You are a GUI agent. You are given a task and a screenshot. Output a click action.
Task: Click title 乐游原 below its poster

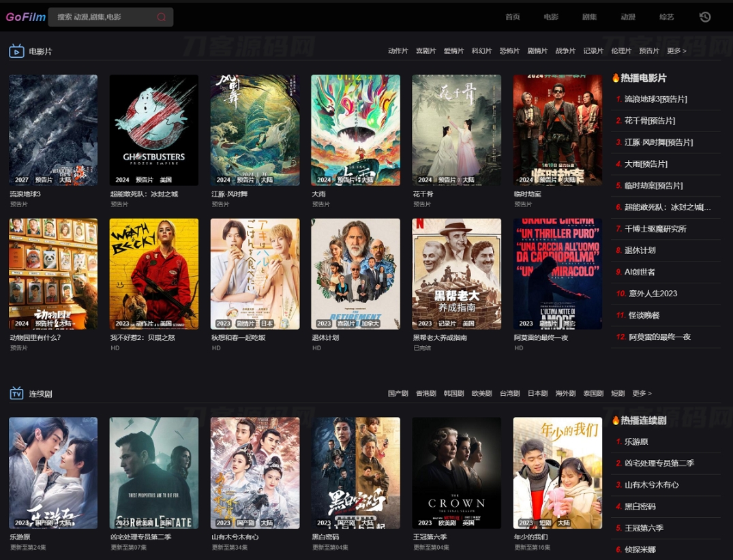[20, 537]
